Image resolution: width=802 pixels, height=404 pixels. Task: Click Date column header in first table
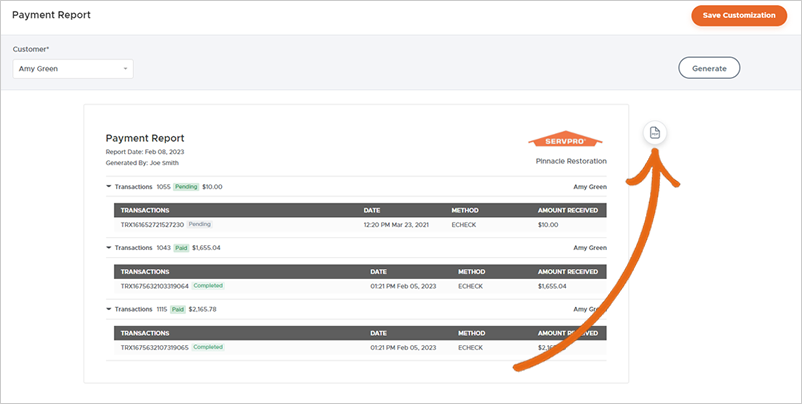coord(373,210)
